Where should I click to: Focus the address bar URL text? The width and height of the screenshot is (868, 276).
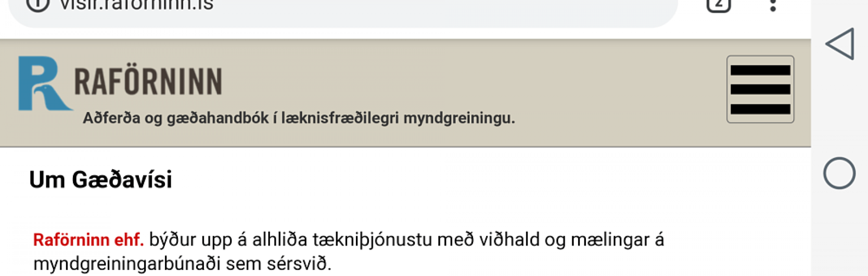click(x=137, y=6)
